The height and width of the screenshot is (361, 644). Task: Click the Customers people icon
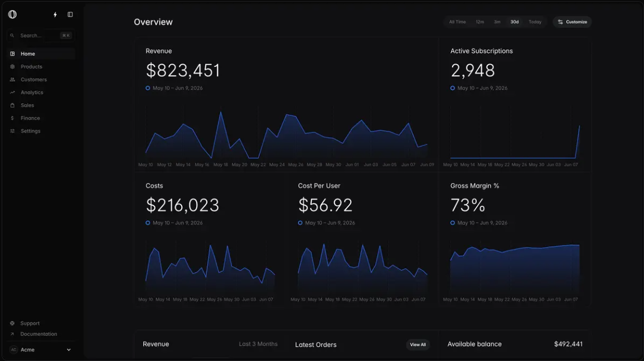(x=12, y=80)
